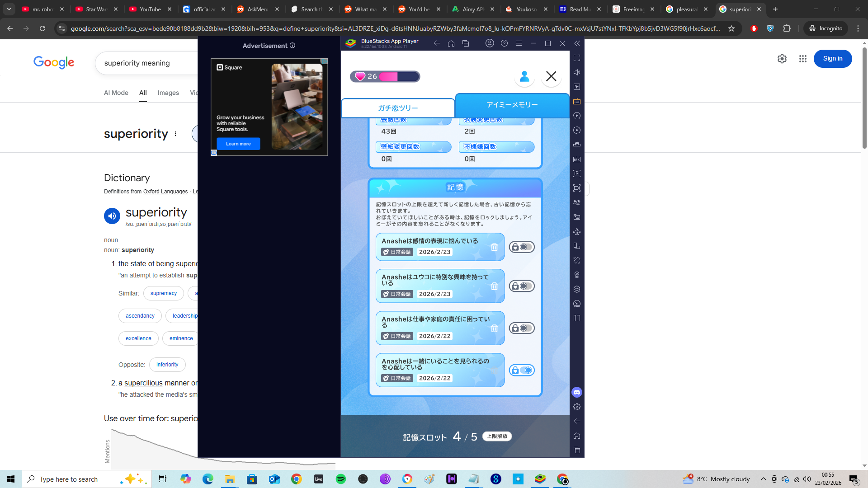Click the Google Sign in button
This screenshot has width=868, height=488.
click(x=833, y=59)
